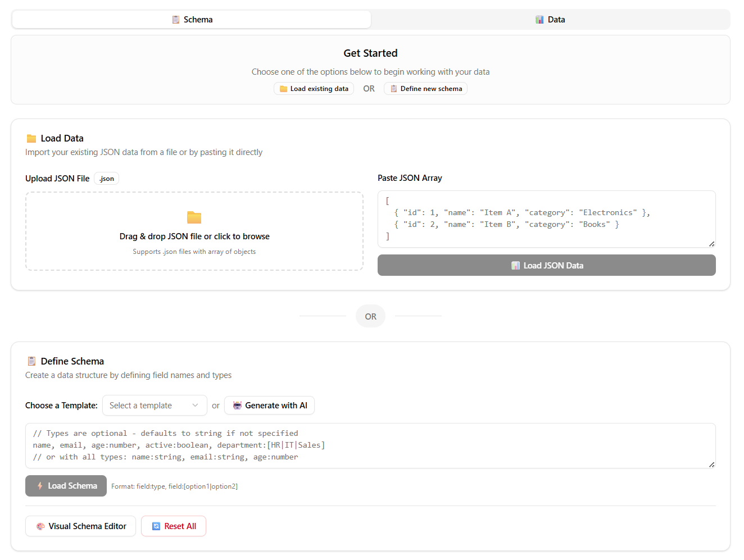Select the Schema tab

(x=192, y=20)
